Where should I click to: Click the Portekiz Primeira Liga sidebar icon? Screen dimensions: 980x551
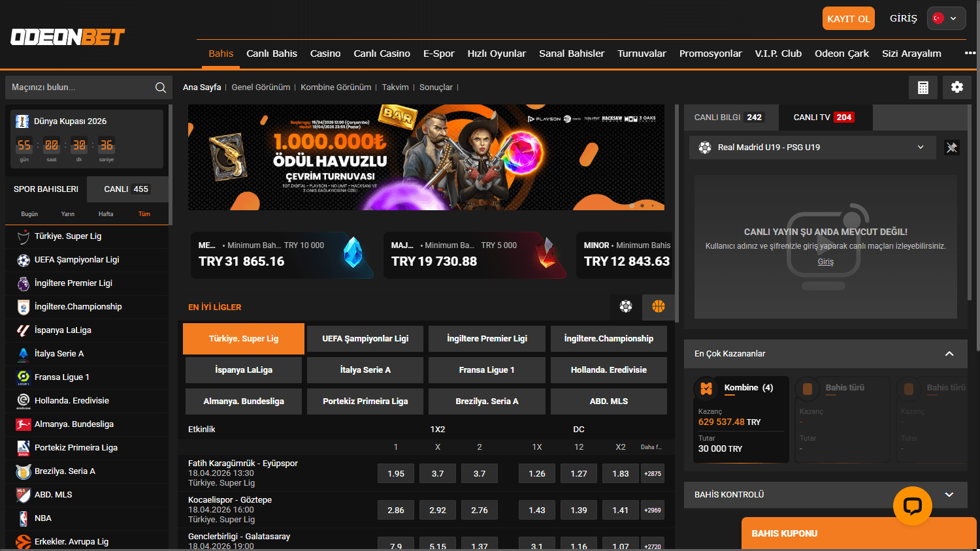(24, 448)
